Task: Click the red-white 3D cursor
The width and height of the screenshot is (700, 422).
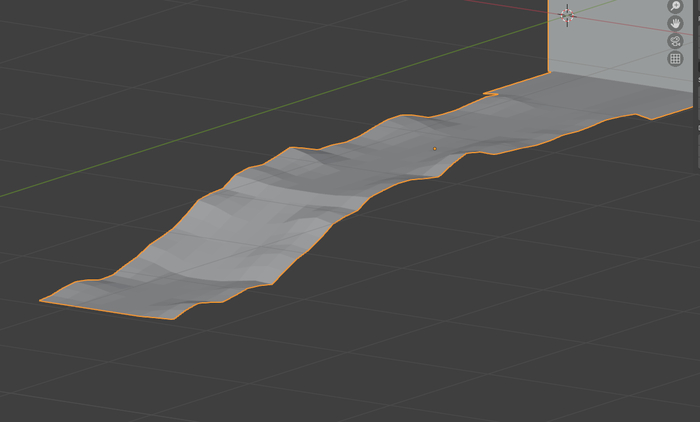Action: tap(567, 14)
